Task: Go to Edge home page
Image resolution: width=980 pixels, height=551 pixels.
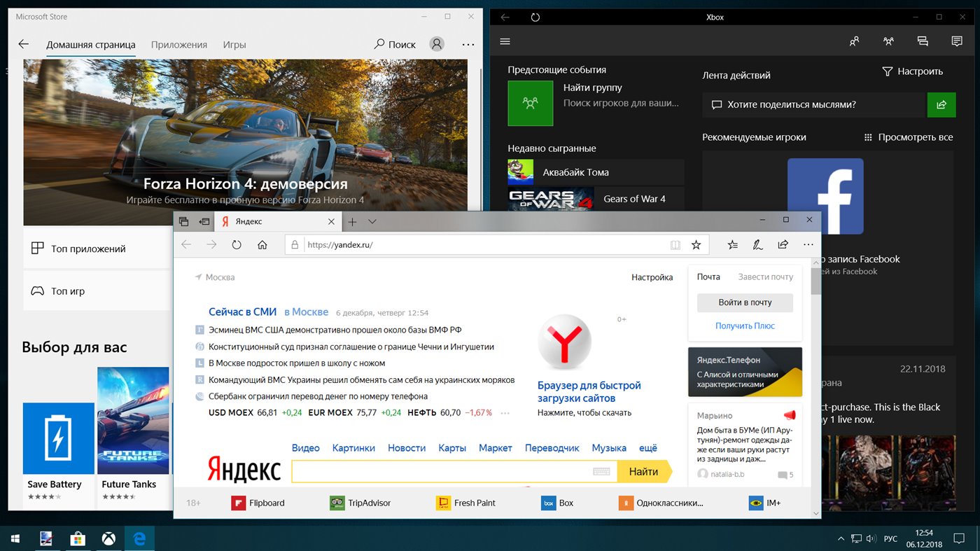Action: [262, 245]
